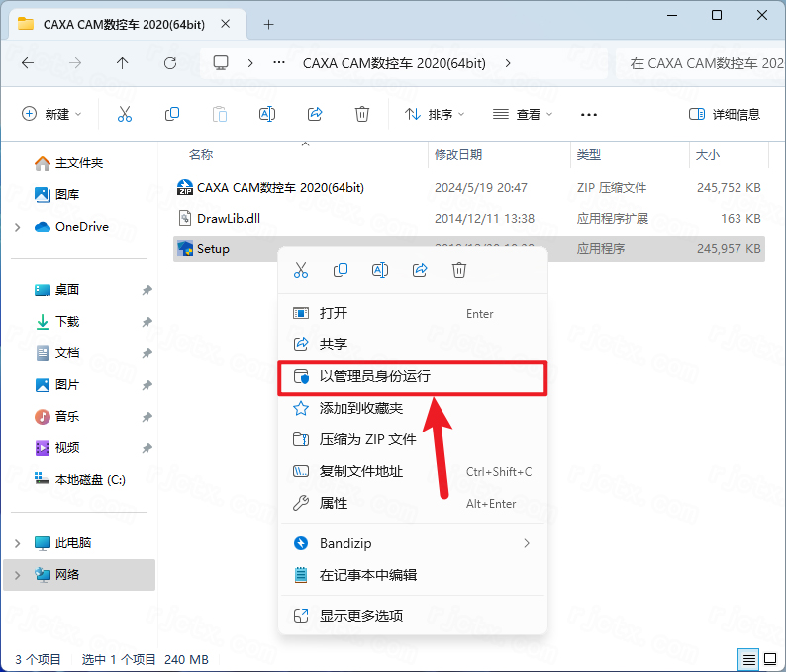This screenshot has height=672, width=786.
Task: Click the cut icon in the context menu
Action: point(301,270)
